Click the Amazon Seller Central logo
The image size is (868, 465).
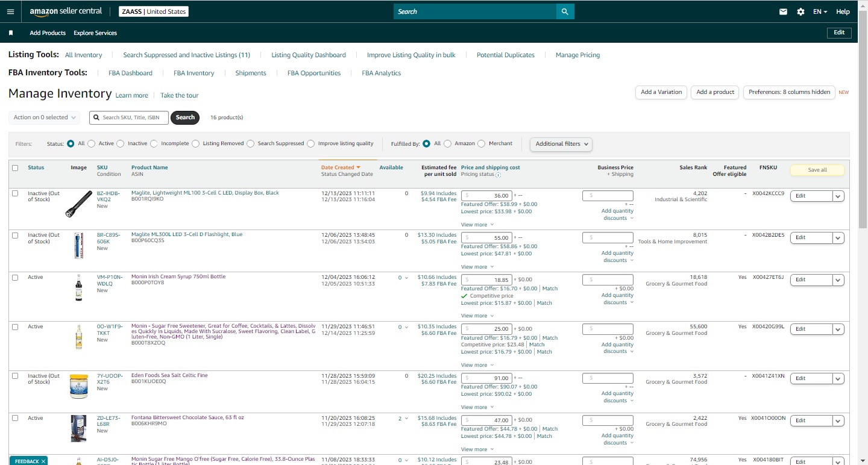click(x=66, y=11)
